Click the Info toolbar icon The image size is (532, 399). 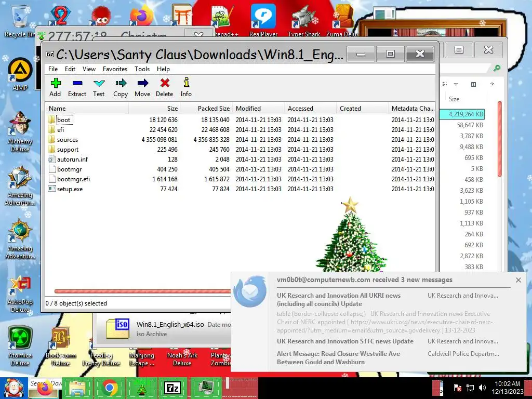pyautogui.click(x=186, y=87)
